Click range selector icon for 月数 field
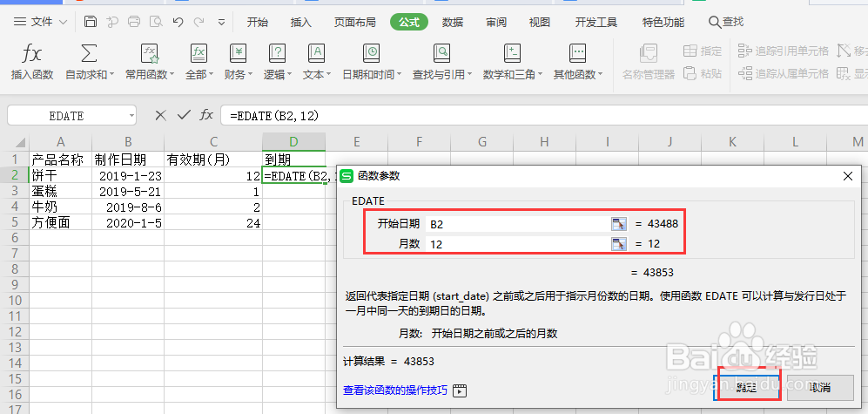This screenshot has width=868, height=414. click(619, 244)
